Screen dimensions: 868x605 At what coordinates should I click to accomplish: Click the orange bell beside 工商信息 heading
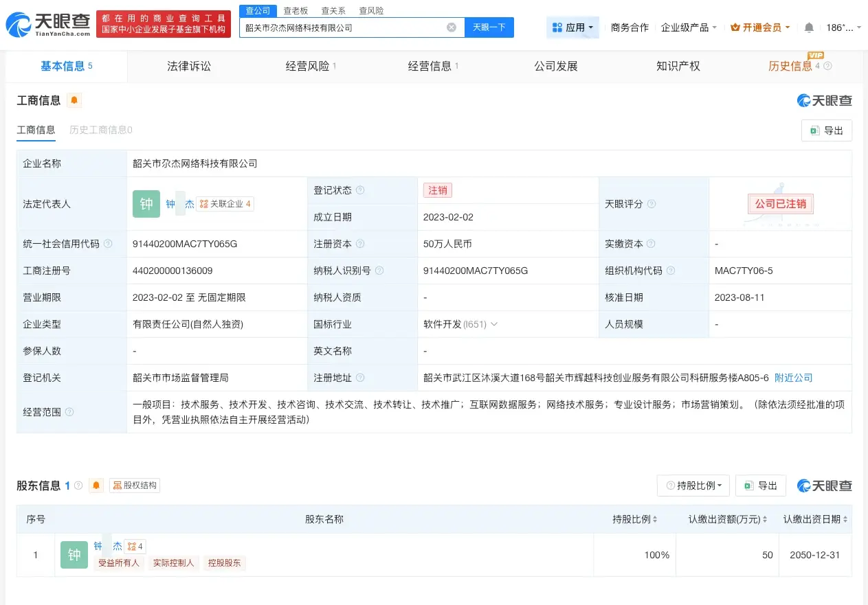74,100
